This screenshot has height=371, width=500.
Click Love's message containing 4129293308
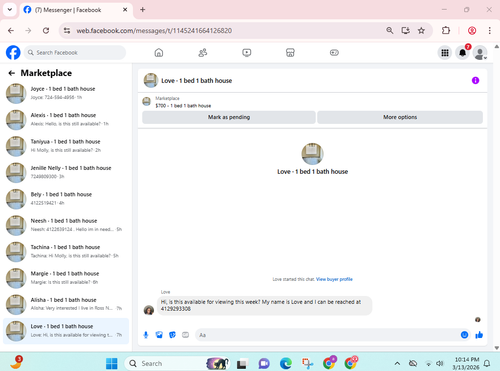pos(264,305)
